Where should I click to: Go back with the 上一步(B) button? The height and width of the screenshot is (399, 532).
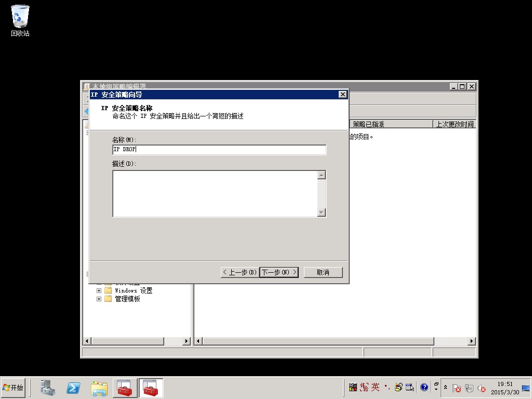click(x=240, y=272)
